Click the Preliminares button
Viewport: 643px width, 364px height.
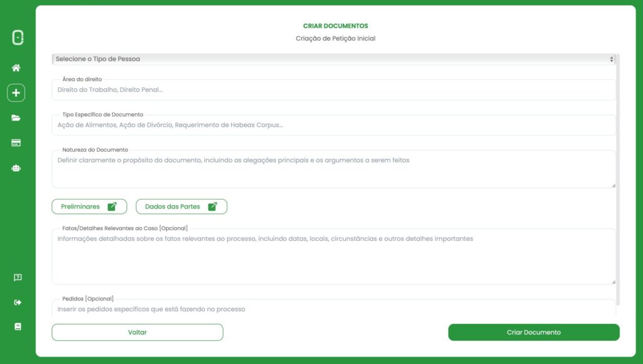[x=89, y=206]
